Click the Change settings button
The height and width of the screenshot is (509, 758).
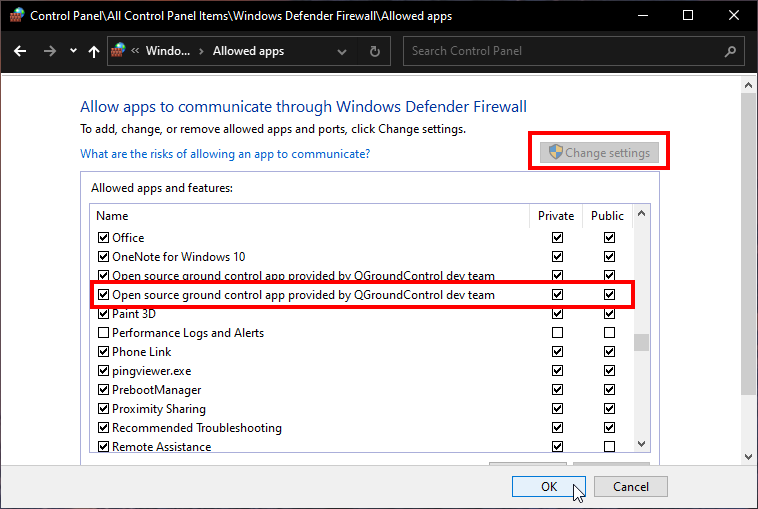tap(599, 153)
